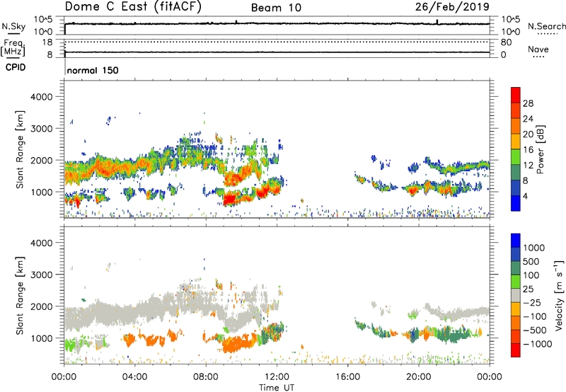This screenshot has height=392, width=566.
Task: Click the 'normal 150' CPID text
Action: [x=93, y=70]
